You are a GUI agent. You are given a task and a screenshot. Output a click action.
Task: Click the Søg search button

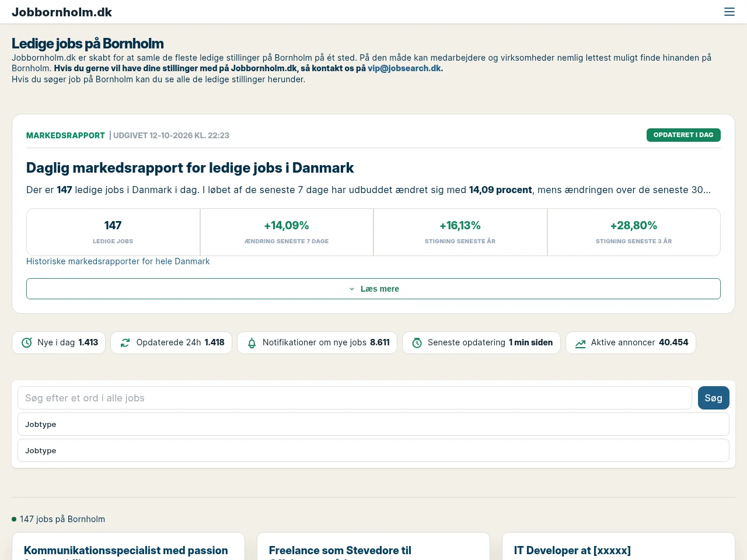coord(714,398)
